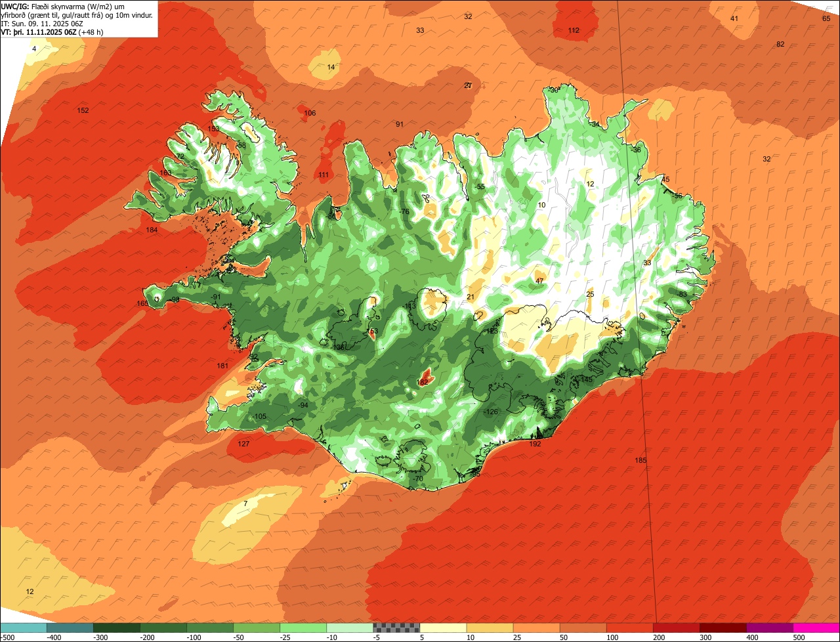840x642 pixels.
Task: Click the map value 181 on the west coast
Action: point(222,366)
